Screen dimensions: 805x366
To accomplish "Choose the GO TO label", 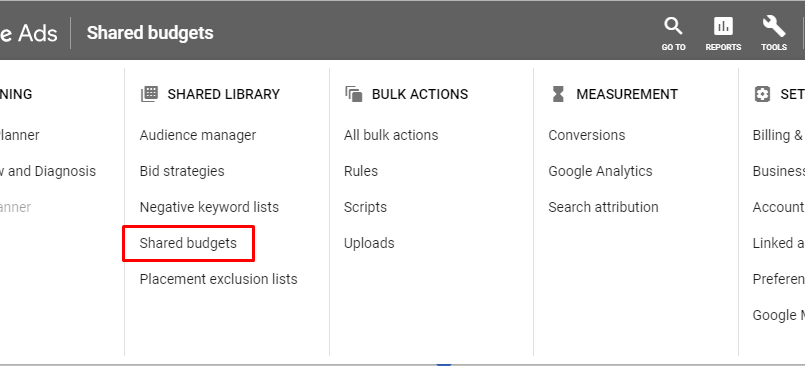I will point(673,47).
